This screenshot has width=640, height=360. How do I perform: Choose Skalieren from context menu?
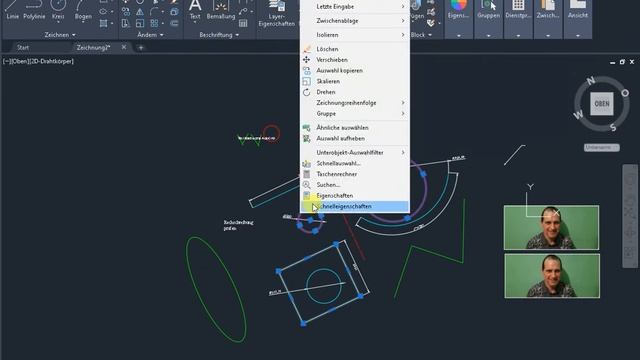coord(355,81)
